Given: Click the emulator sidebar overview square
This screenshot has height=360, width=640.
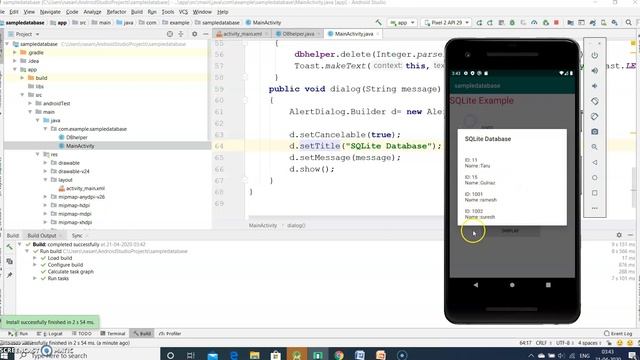Looking at the screenshot, I should 595,193.
